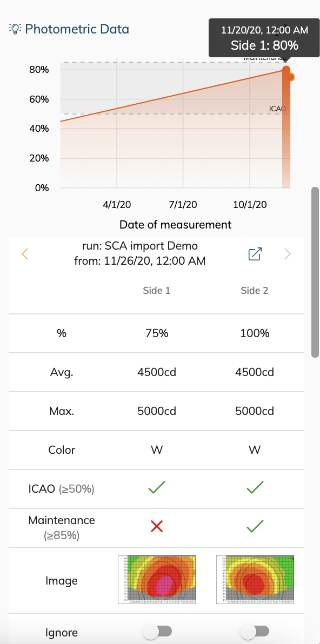320x644 pixels.
Task: Click Side 1 ICAO green checkmark
Action: point(157,487)
